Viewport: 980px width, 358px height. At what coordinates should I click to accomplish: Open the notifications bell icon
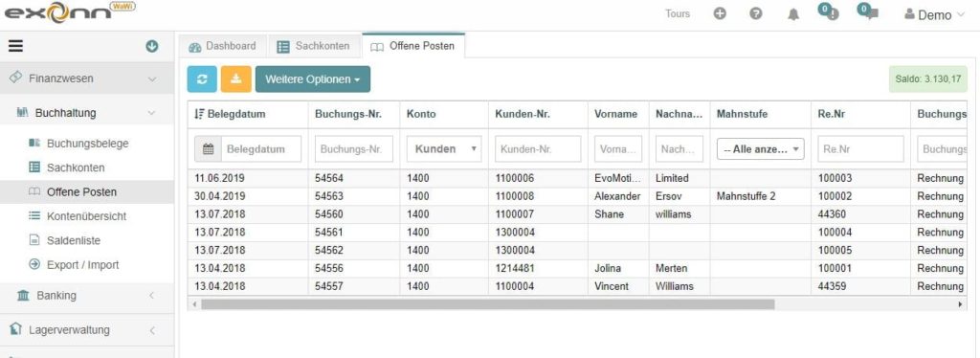pos(793,14)
